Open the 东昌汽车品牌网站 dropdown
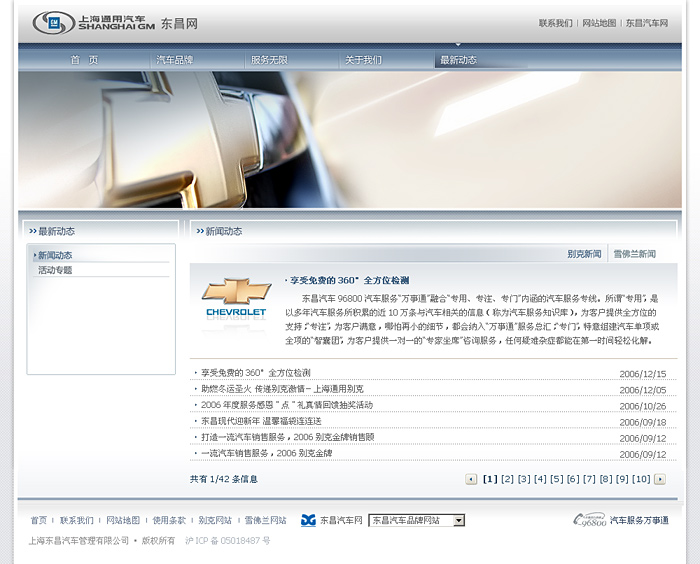The height and width of the screenshot is (564, 700). [417, 520]
